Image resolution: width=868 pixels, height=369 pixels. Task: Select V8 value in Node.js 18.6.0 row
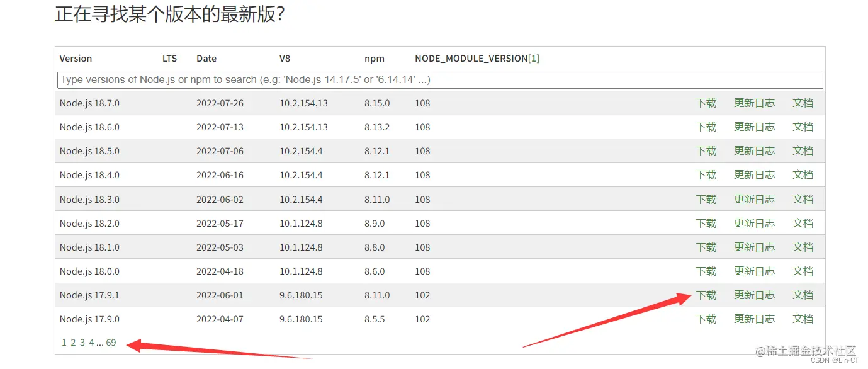point(303,127)
